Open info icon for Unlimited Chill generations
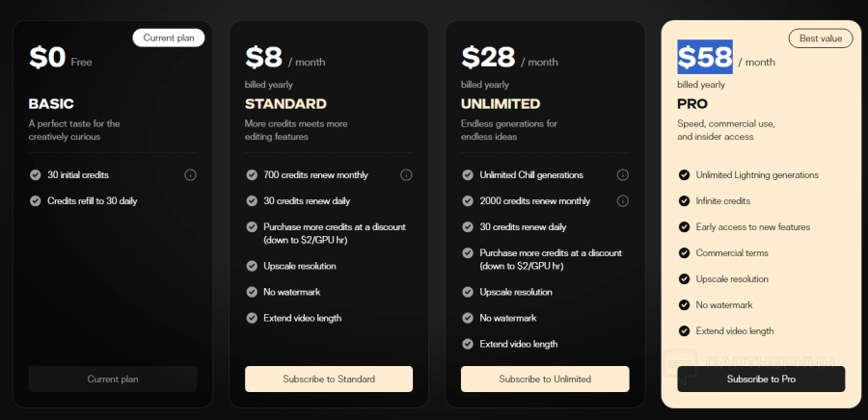868x420 pixels. [x=622, y=175]
